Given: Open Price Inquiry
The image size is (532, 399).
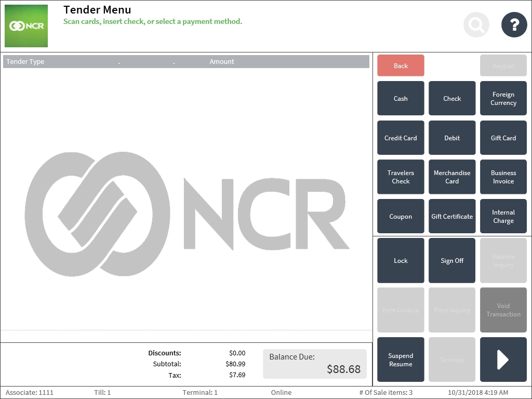Looking at the screenshot, I should [452, 310].
